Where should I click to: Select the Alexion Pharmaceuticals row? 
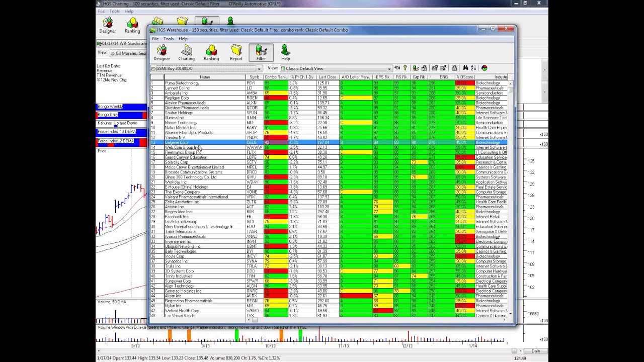pos(329,103)
